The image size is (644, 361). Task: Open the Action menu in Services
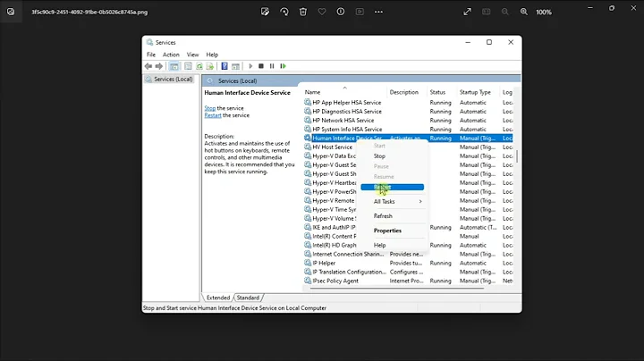(171, 55)
